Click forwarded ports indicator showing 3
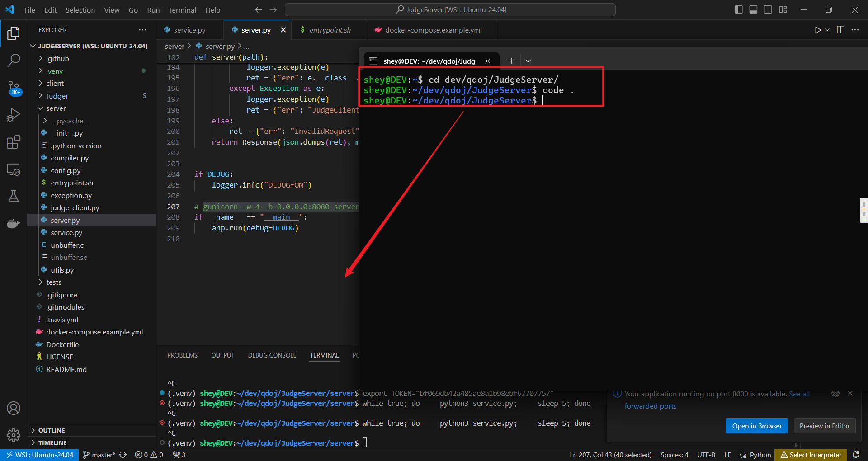The height and width of the screenshot is (461, 868). (x=179, y=455)
